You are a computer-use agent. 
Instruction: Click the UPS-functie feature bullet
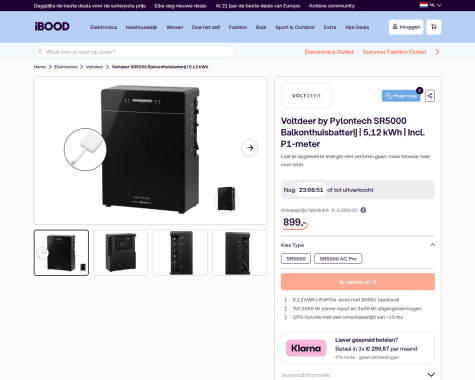(x=348, y=317)
